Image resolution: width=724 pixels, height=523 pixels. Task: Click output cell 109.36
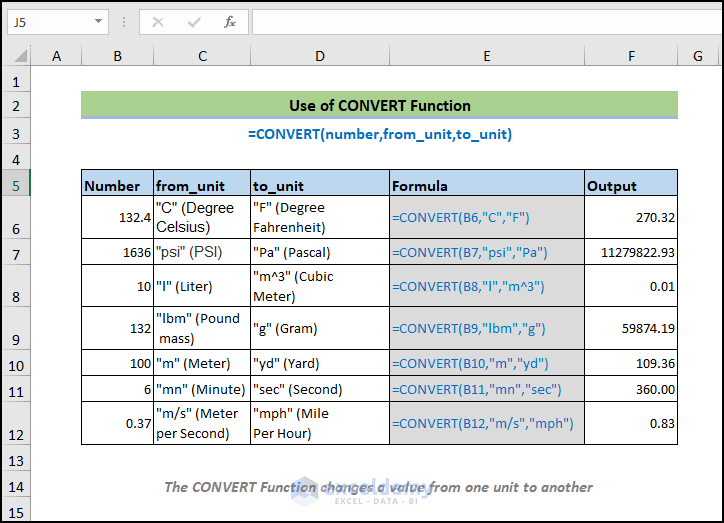[631, 362]
